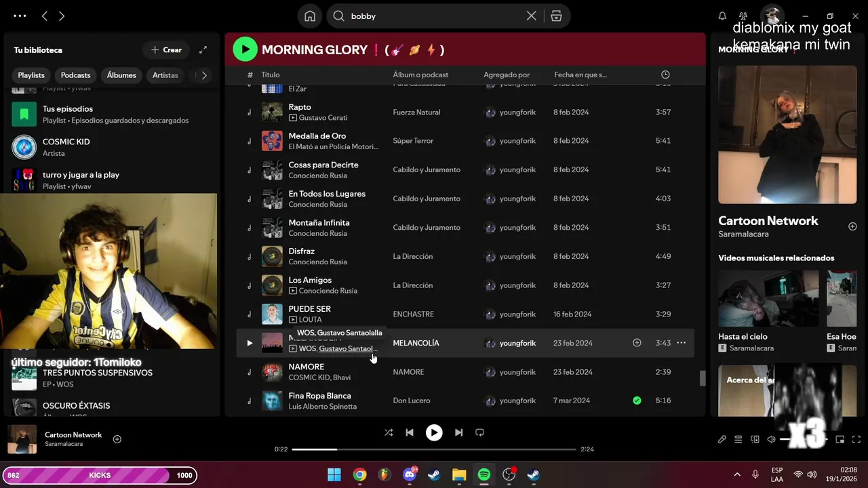Open FL Studio from the taskbar
This screenshot has height=488, width=868.
coord(384,475)
